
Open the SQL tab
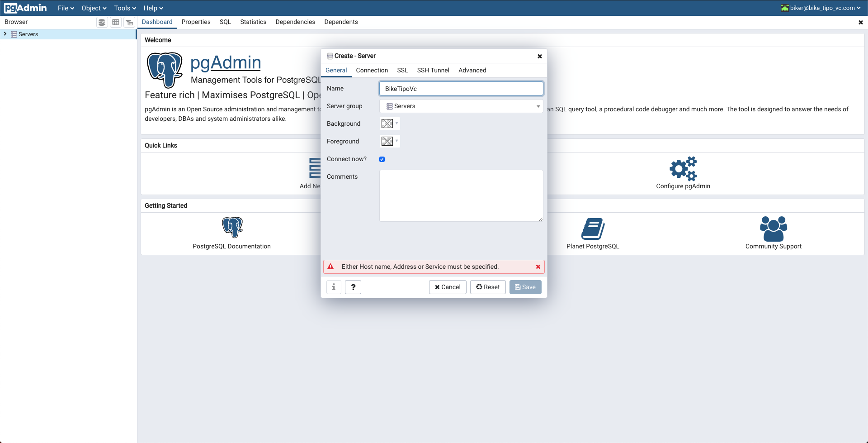tap(225, 22)
